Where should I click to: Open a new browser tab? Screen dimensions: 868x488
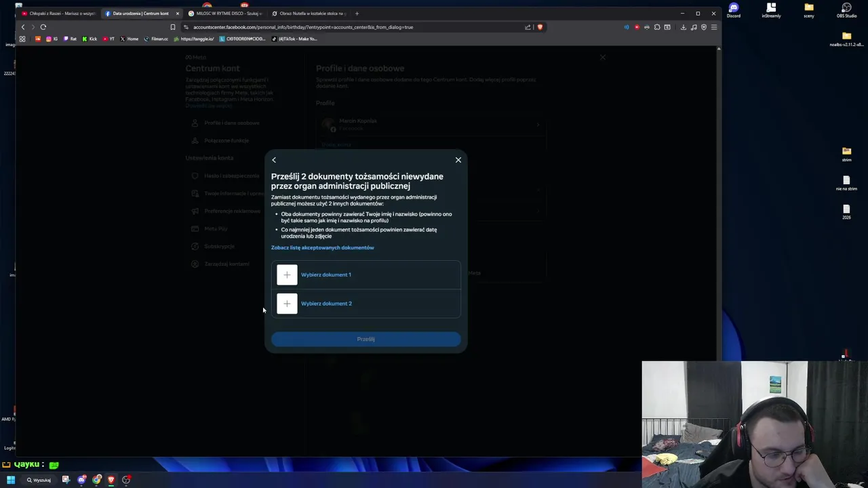click(x=357, y=14)
